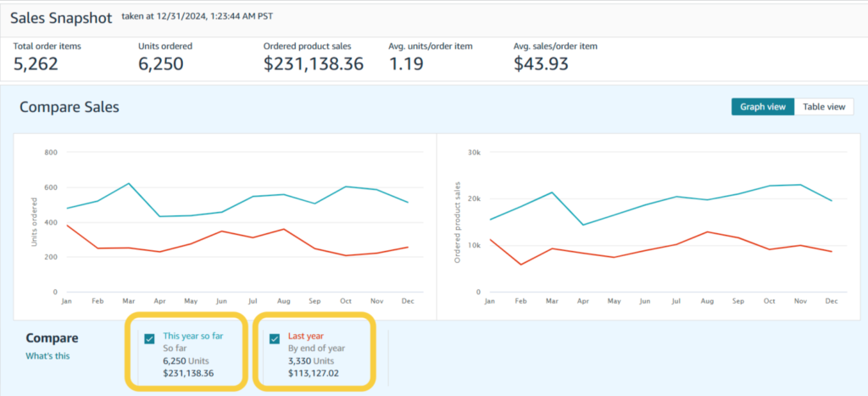
Task: Click the Compare Sales heading
Action: click(70, 107)
